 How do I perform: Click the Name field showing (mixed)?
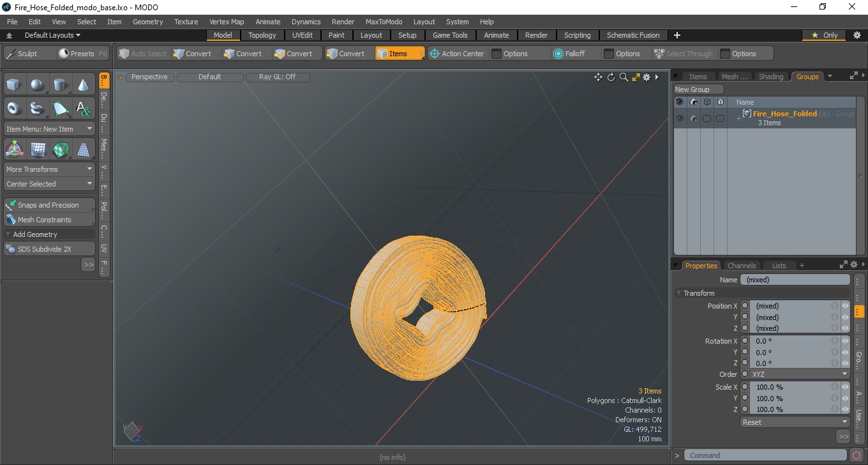coord(795,280)
